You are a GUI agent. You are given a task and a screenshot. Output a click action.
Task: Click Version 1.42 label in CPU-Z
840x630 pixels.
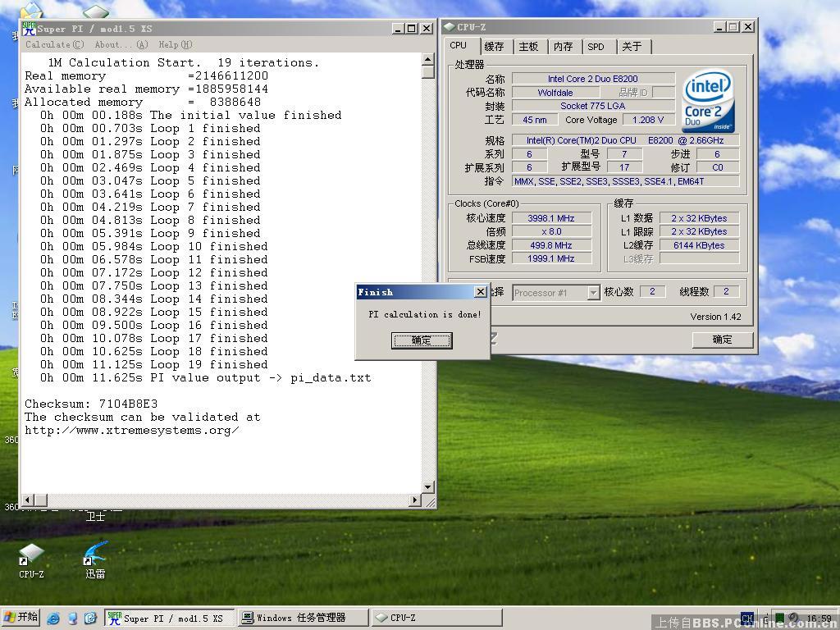coord(715,317)
